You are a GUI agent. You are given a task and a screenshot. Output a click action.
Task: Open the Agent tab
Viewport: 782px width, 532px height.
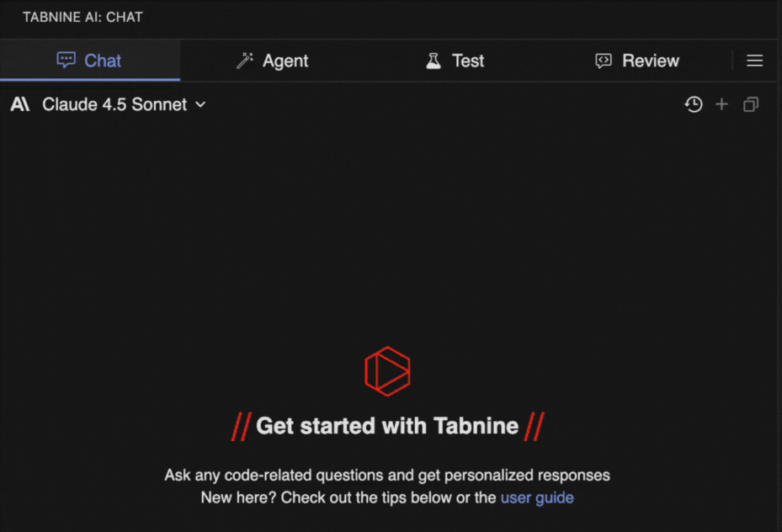(x=285, y=61)
